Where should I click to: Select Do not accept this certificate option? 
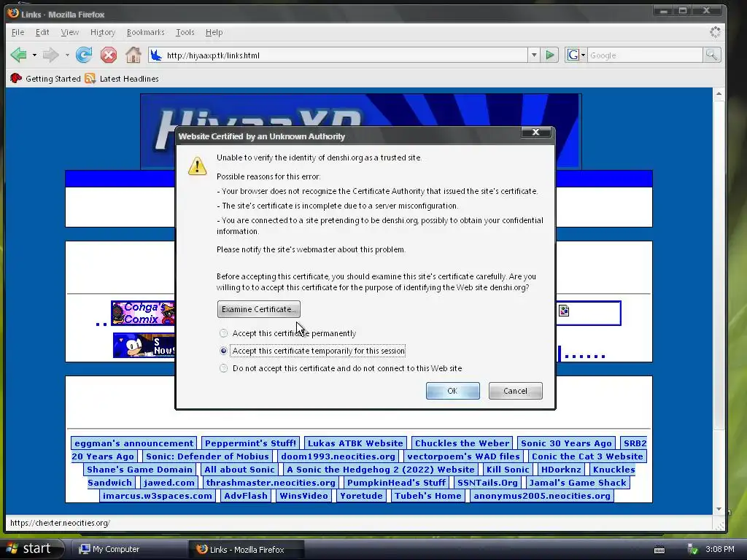pos(341,368)
